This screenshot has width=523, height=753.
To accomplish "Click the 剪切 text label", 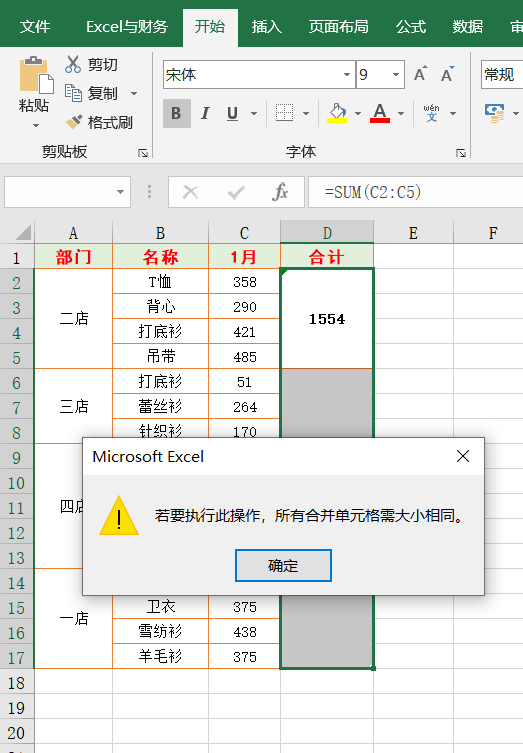I will 103,64.
